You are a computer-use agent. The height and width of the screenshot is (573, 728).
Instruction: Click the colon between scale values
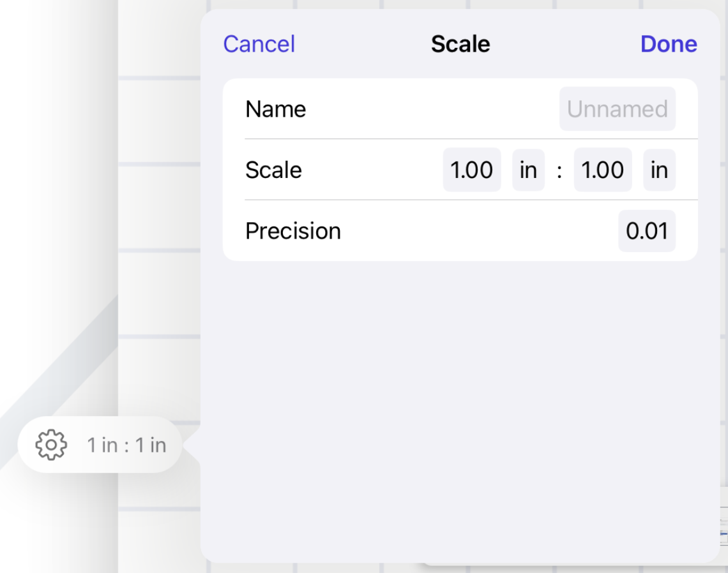point(559,171)
